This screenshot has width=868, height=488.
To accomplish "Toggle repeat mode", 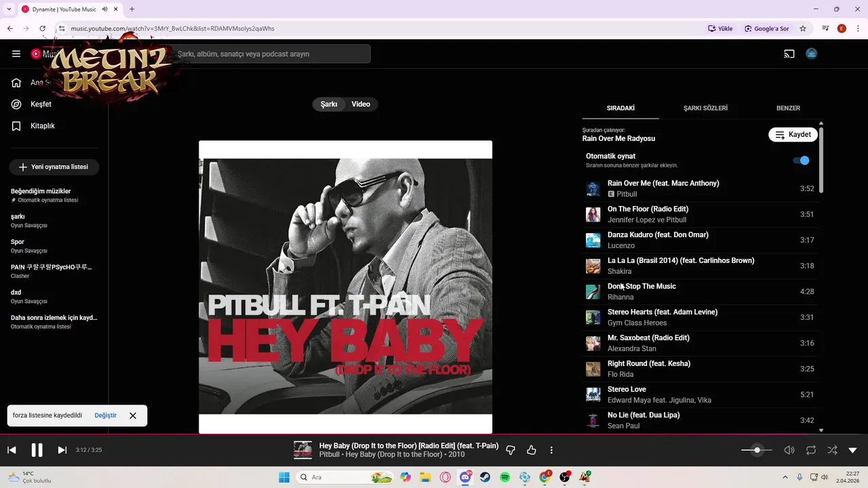I will (x=811, y=450).
